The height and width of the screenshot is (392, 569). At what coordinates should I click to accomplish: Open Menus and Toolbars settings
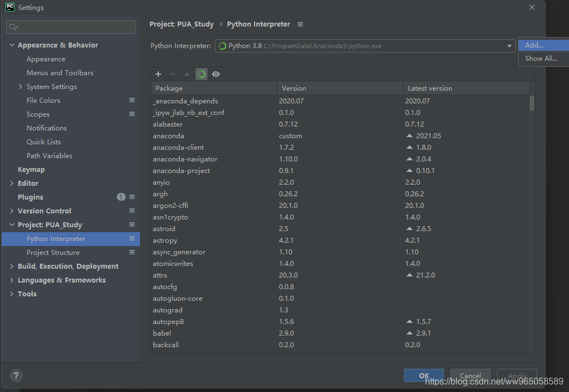click(x=60, y=72)
